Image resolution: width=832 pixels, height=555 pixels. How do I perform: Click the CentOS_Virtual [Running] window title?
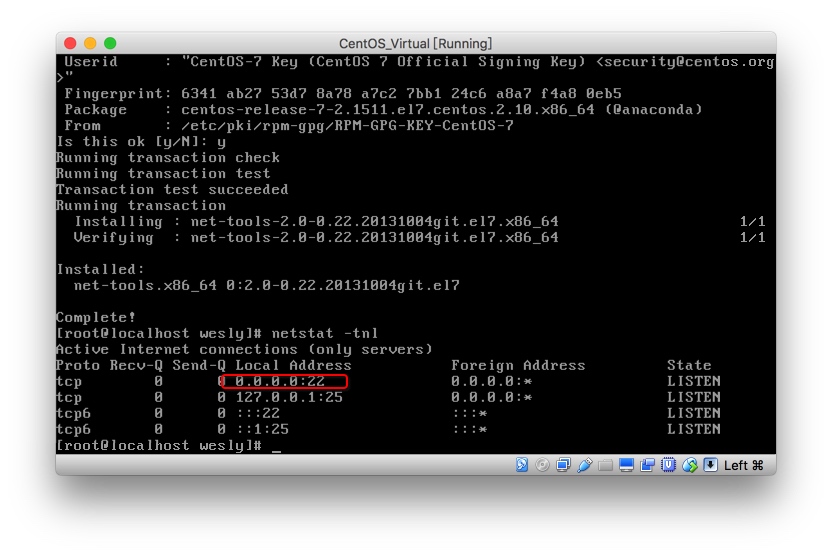(x=415, y=43)
